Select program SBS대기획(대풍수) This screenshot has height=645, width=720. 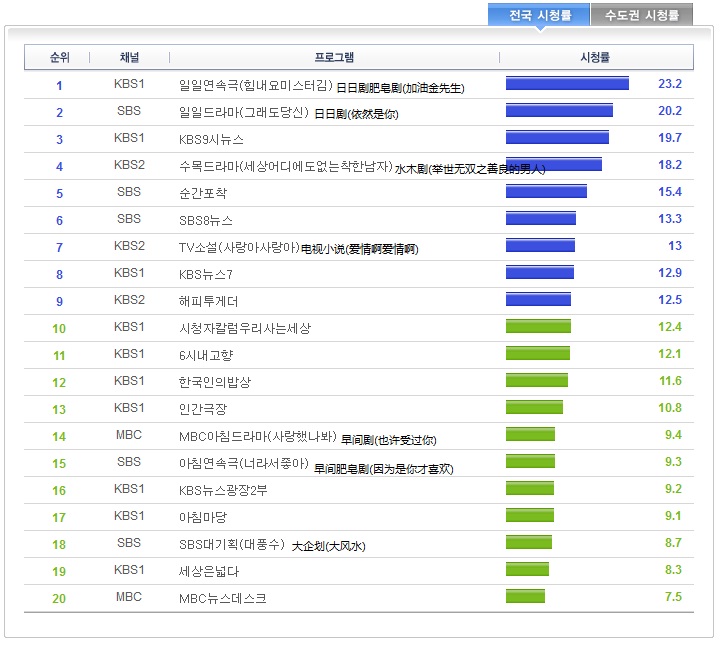(x=232, y=544)
